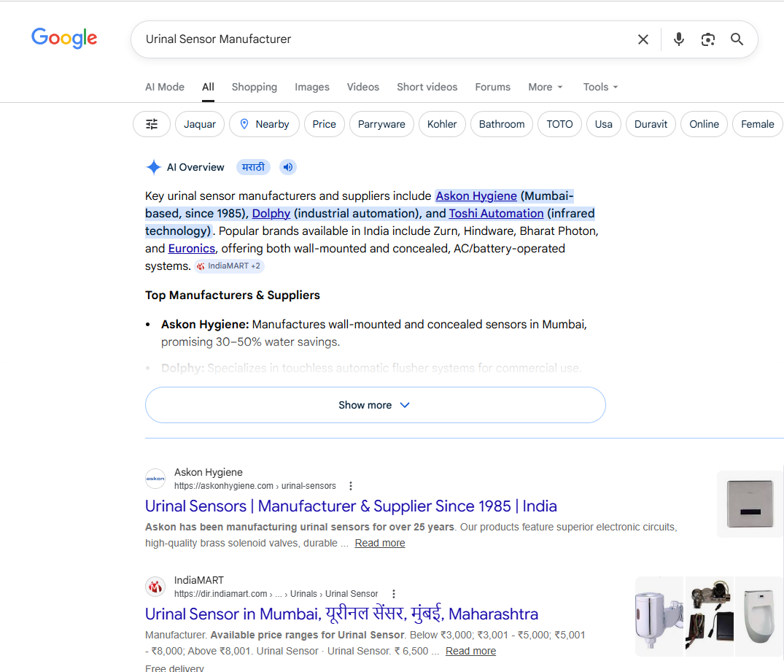Viewport: 784px width, 672px height.
Task: Open the filter options sliders icon chip
Action: pos(152,124)
